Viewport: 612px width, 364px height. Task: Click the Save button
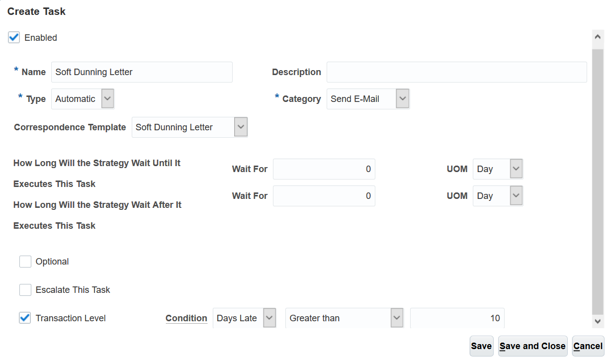[481, 346]
